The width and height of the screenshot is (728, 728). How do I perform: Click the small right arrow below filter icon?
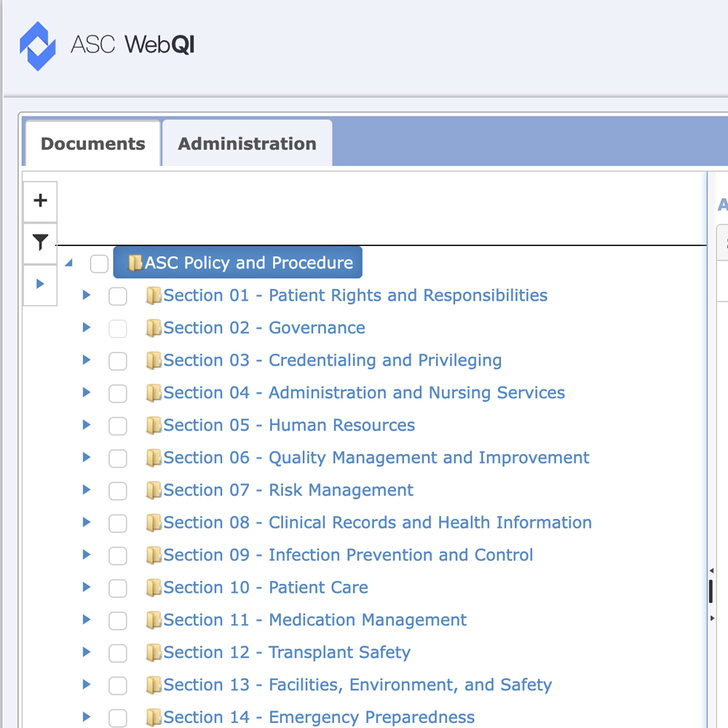[x=40, y=283]
